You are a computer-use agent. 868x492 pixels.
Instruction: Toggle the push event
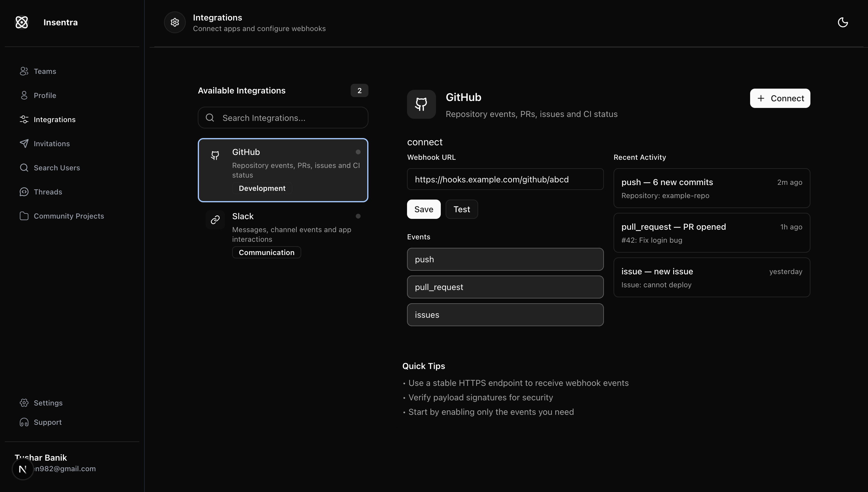coord(505,259)
